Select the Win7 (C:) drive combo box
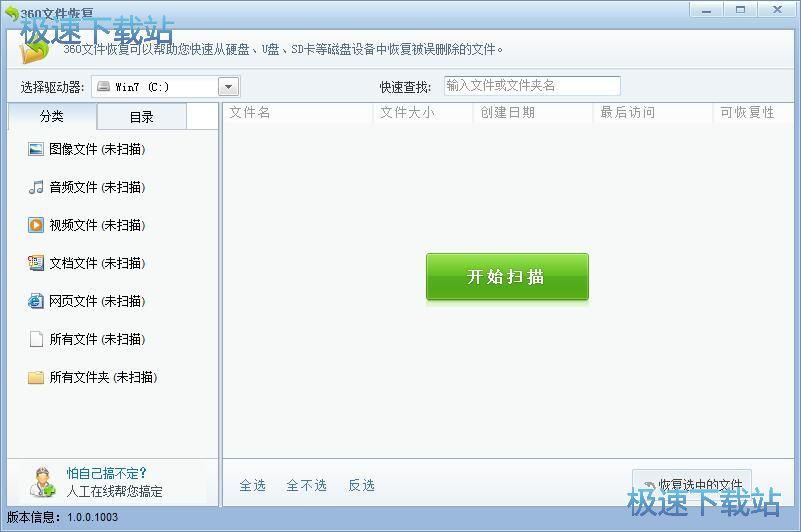 pos(166,87)
